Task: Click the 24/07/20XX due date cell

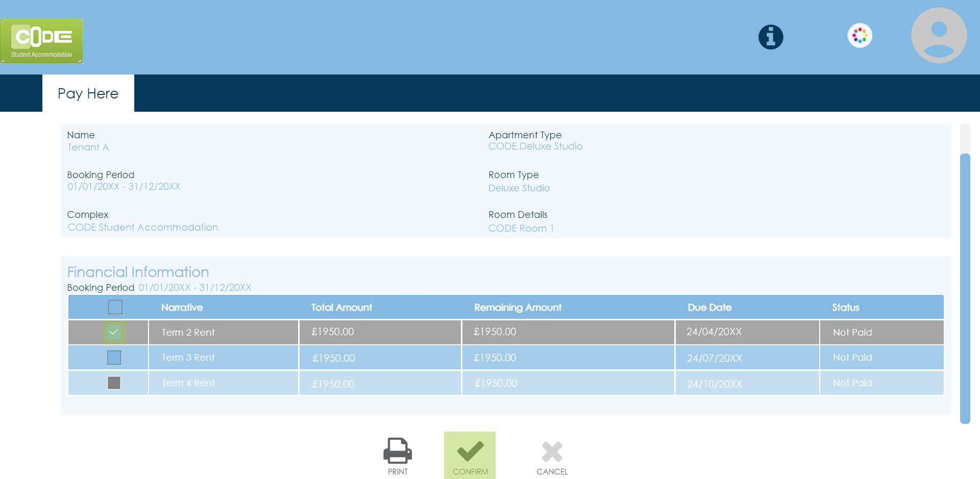Action: coord(747,358)
